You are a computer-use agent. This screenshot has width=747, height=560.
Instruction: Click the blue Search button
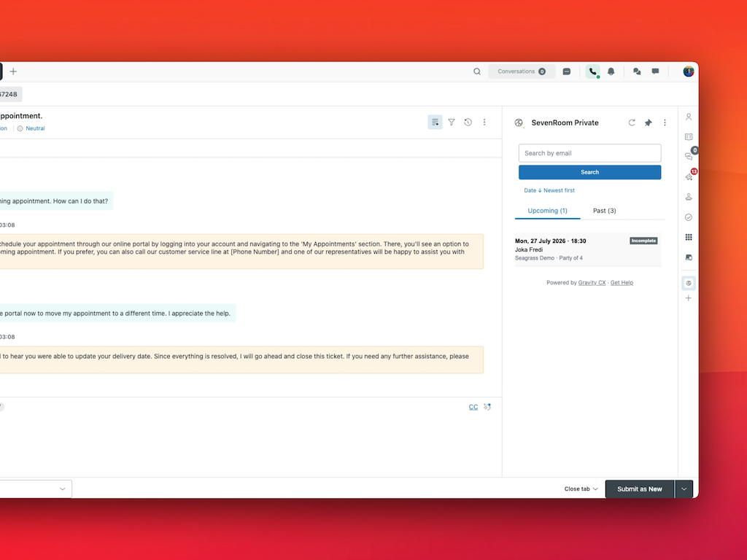[x=589, y=172]
